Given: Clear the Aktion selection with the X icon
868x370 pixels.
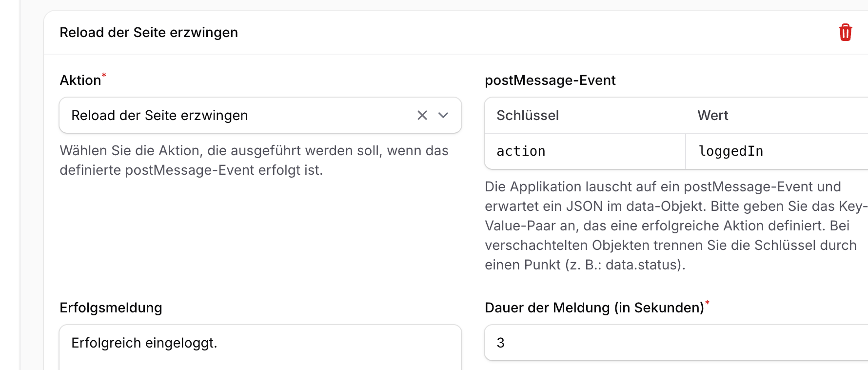Looking at the screenshot, I should pyautogui.click(x=422, y=115).
